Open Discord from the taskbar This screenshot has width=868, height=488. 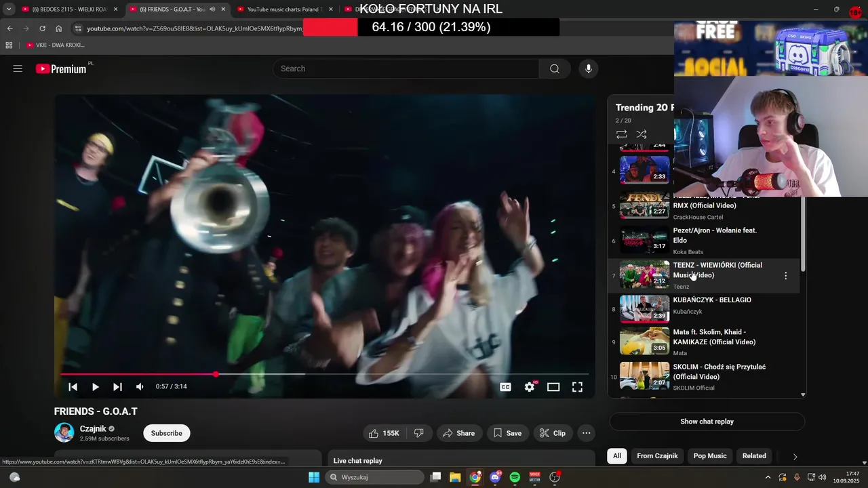495,477
